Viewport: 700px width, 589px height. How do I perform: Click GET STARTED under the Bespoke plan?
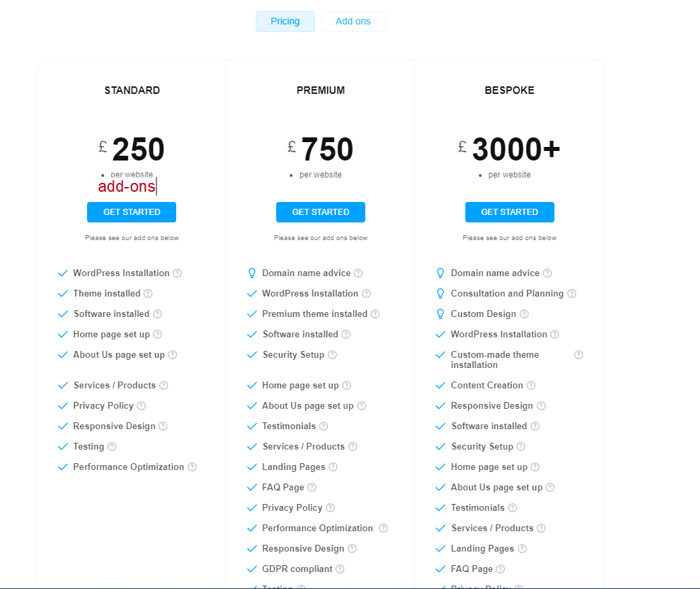(x=510, y=212)
